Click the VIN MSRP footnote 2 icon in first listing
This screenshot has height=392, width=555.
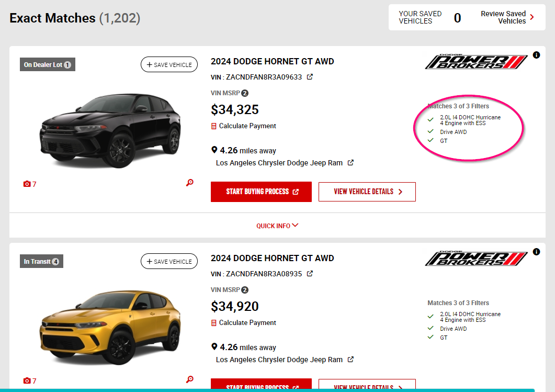pyautogui.click(x=245, y=93)
